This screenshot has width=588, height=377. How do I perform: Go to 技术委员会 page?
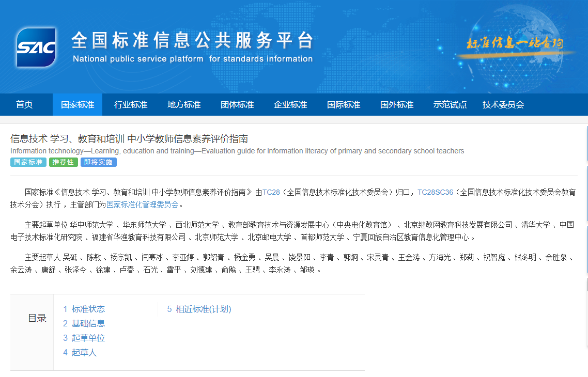503,105
